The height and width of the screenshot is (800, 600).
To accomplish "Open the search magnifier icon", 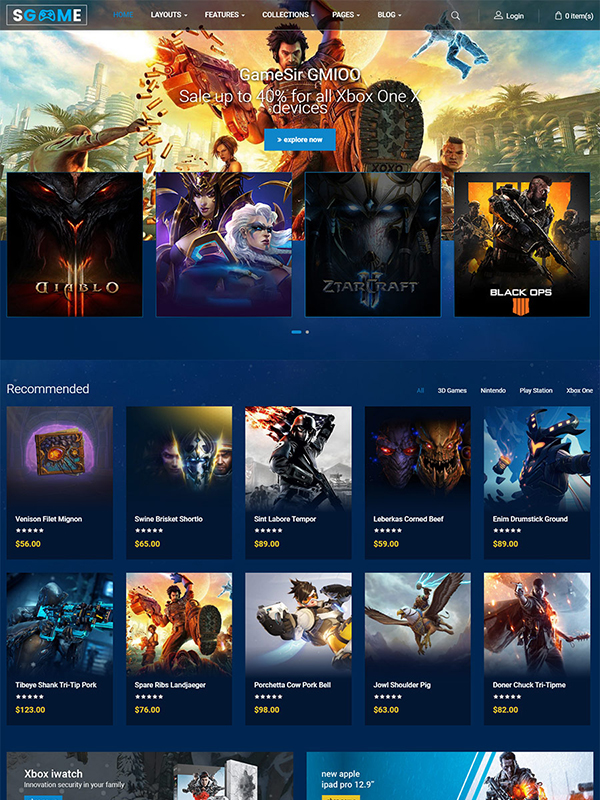I will (456, 16).
